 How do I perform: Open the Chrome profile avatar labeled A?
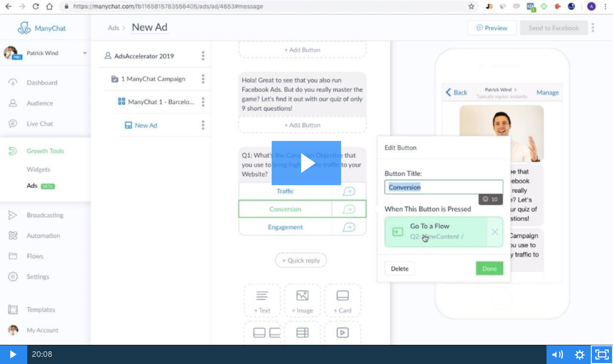coord(591,6)
